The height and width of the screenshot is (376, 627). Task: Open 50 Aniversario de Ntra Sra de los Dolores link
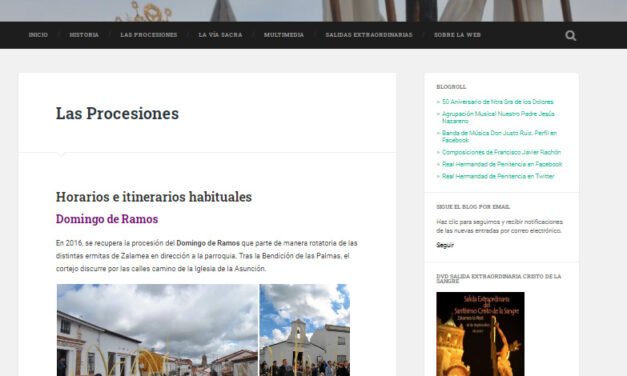pos(498,102)
